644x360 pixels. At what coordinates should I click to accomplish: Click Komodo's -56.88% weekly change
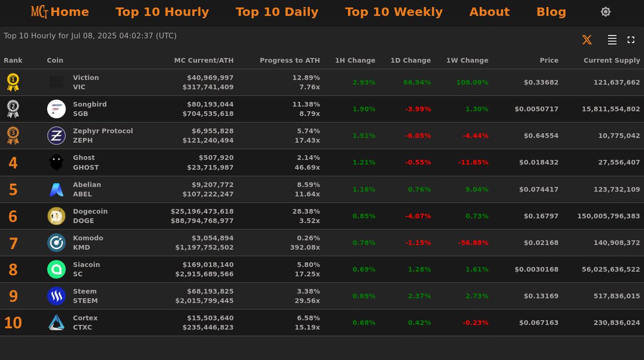(x=473, y=242)
